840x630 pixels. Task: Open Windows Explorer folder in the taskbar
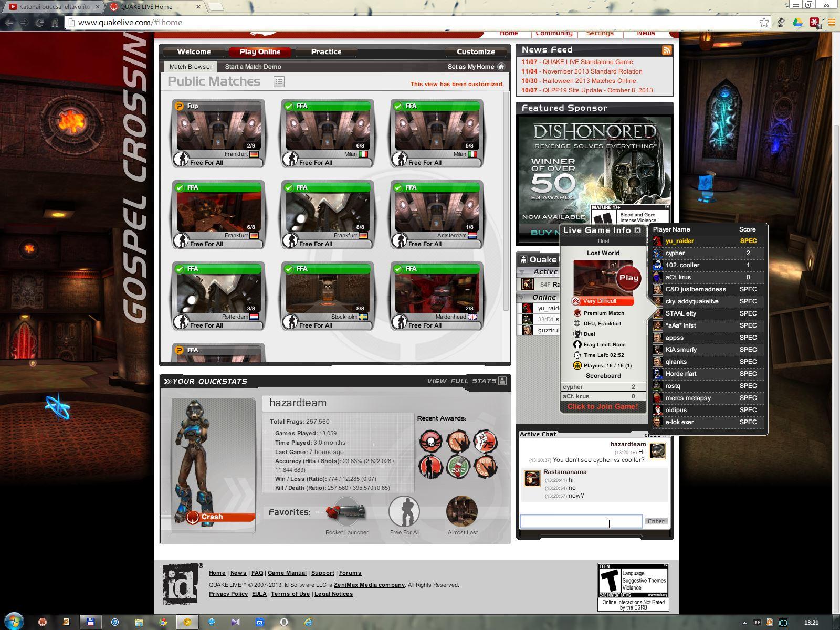[x=139, y=622]
